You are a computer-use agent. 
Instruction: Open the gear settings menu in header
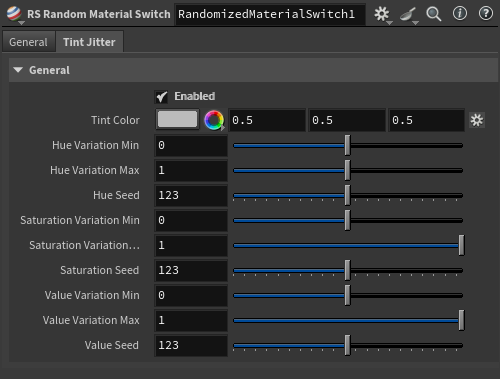click(381, 14)
